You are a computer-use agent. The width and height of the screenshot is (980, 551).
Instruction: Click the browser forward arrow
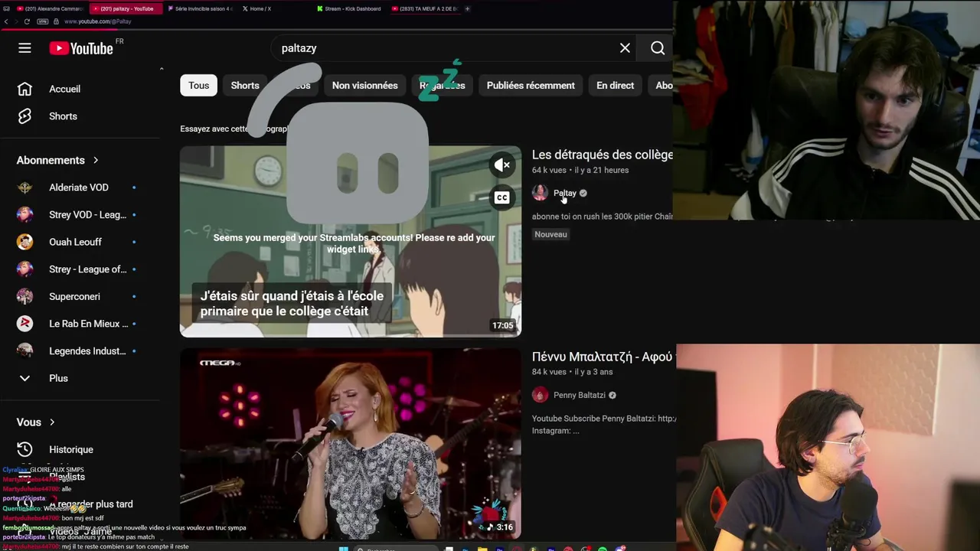click(17, 21)
